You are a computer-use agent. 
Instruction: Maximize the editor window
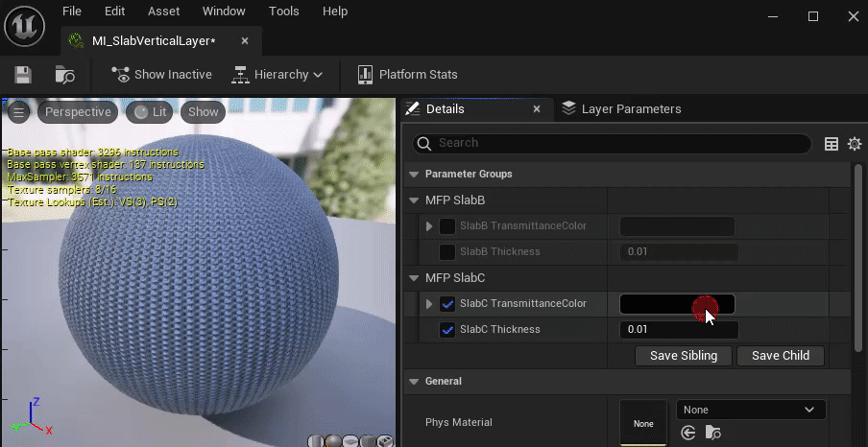coord(813,16)
